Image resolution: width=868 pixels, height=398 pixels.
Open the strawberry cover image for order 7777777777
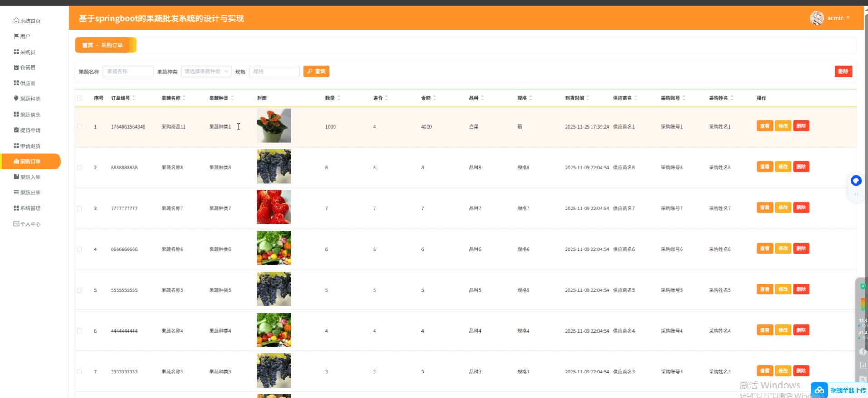tap(274, 207)
